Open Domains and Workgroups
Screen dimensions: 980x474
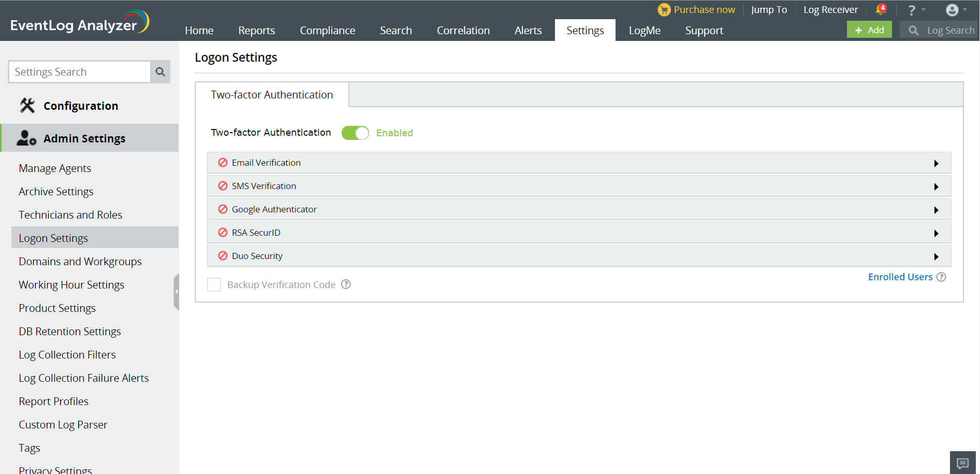(x=80, y=262)
